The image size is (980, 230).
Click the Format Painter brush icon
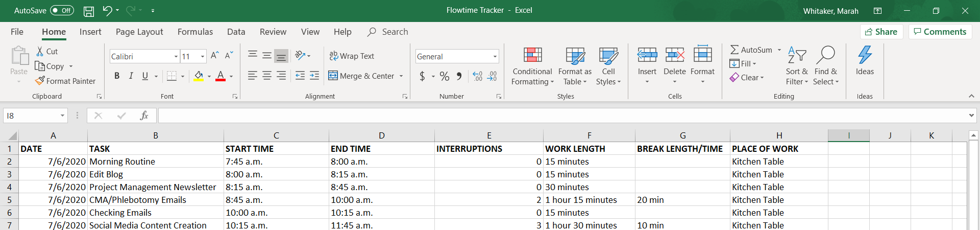click(40, 81)
